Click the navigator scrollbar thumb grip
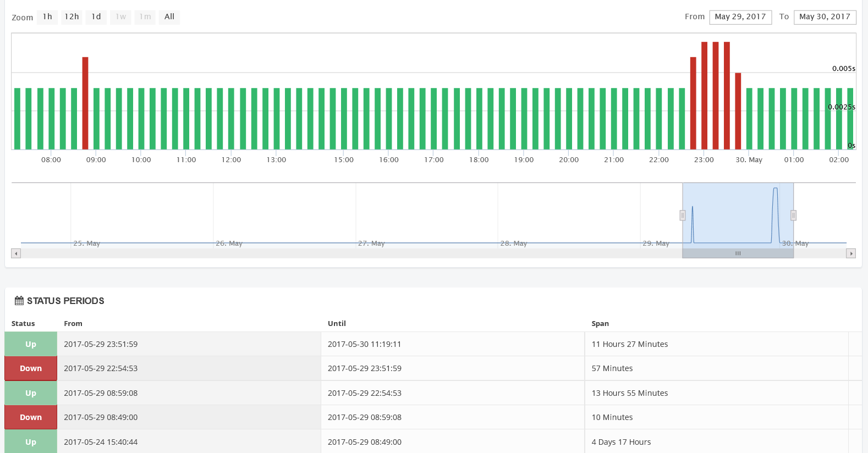Image resolution: width=868 pixels, height=453 pixels. pos(738,253)
